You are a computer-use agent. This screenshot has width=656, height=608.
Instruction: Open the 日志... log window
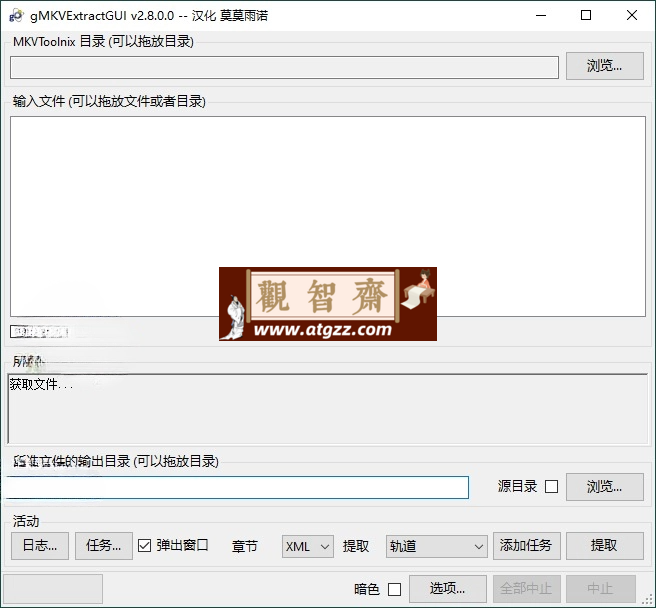click(40, 546)
